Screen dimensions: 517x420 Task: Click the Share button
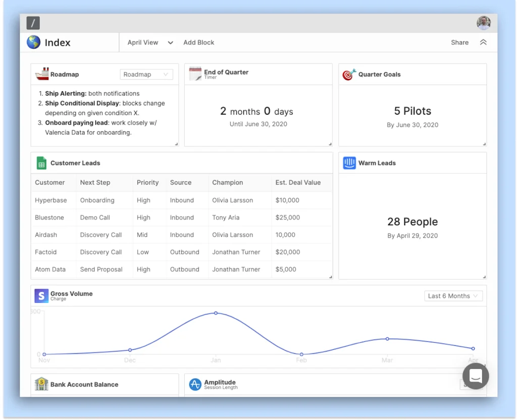click(x=459, y=42)
